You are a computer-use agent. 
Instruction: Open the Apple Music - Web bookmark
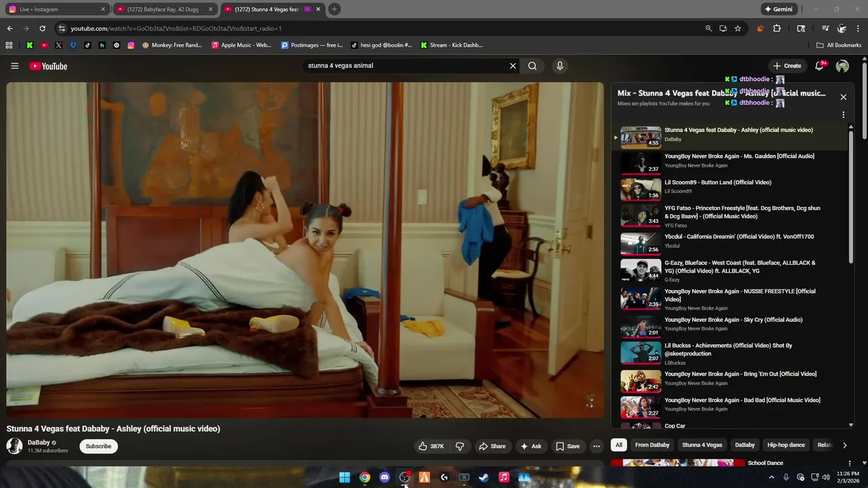(x=241, y=45)
